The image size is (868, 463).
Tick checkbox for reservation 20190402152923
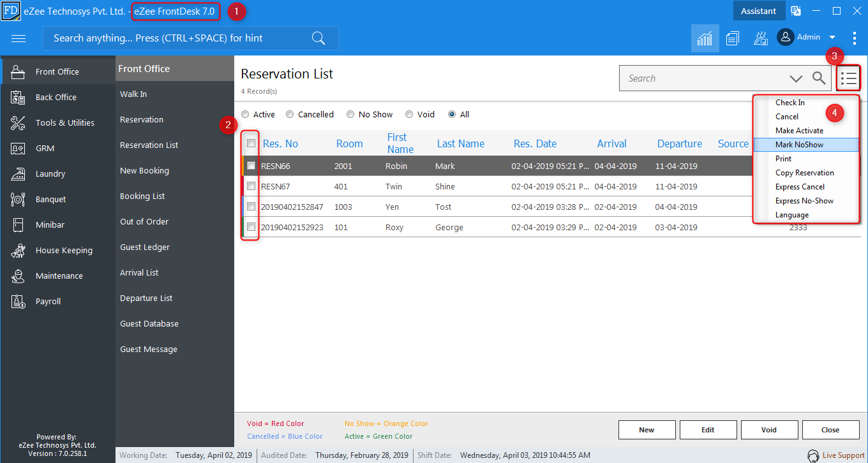pyautogui.click(x=251, y=227)
